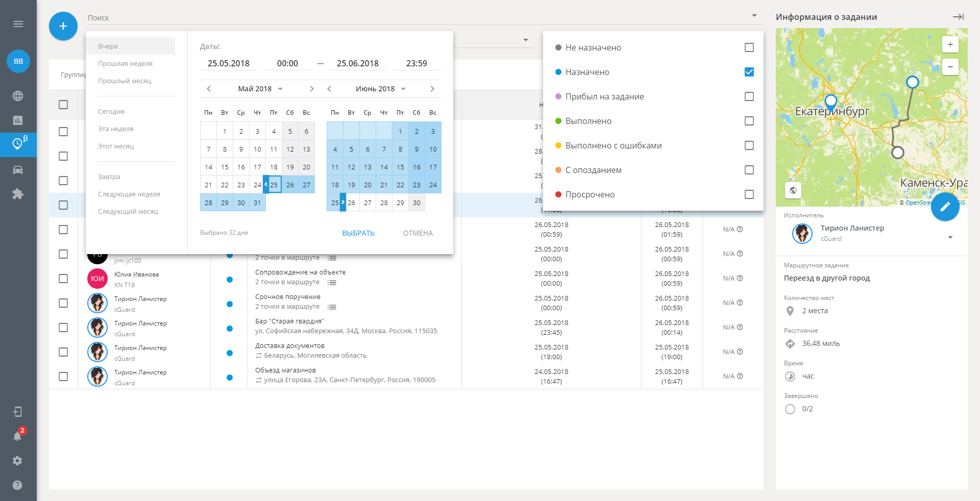
Task: Select checkbox for Юлия Иванова row
Action: [63, 279]
